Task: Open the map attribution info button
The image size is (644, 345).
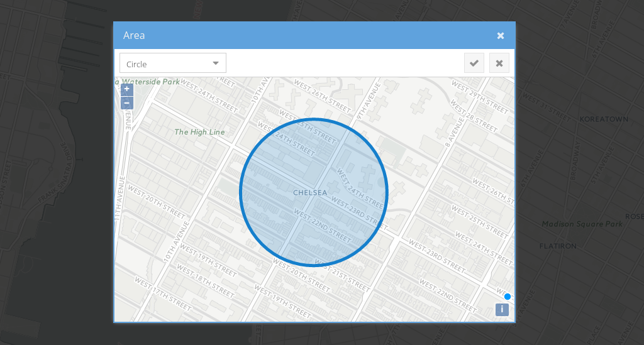Action: (x=502, y=309)
